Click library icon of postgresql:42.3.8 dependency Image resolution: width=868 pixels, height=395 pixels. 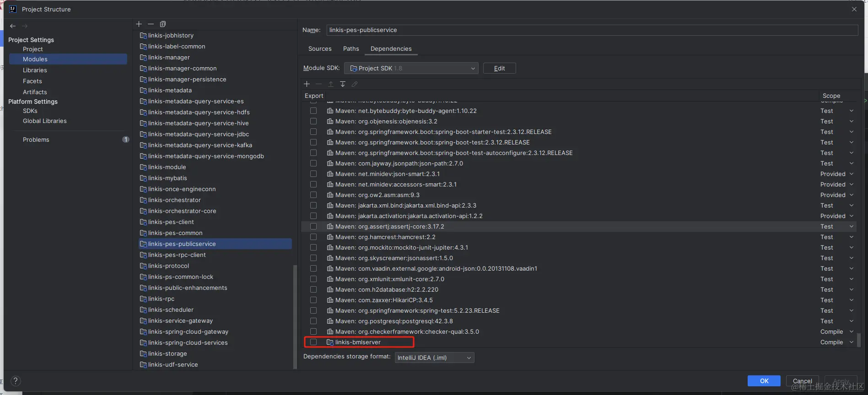click(x=330, y=321)
